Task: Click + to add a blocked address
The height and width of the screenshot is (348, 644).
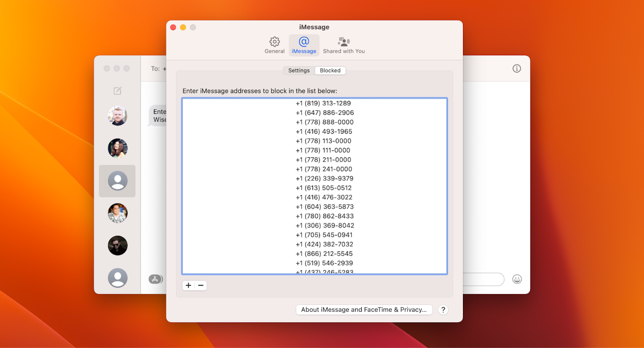Action: (x=188, y=285)
